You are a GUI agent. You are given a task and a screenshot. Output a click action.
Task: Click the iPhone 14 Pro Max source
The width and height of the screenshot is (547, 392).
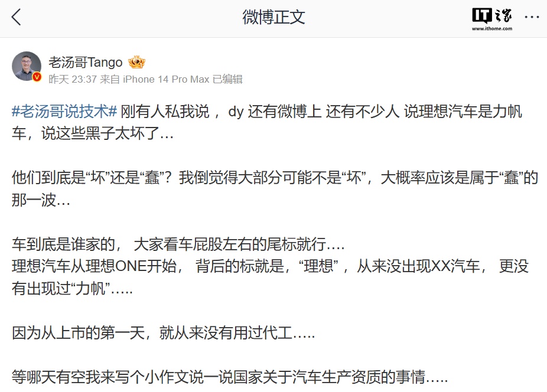(x=166, y=79)
